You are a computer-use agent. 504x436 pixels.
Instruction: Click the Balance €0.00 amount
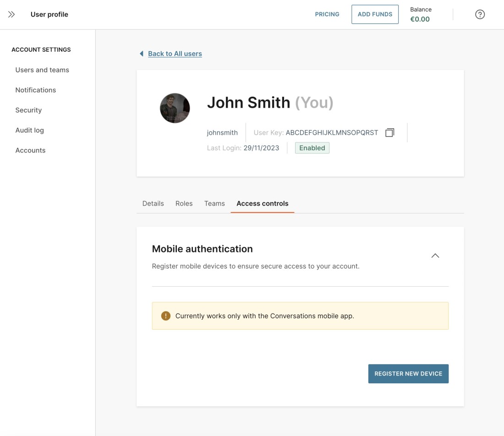point(420,19)
